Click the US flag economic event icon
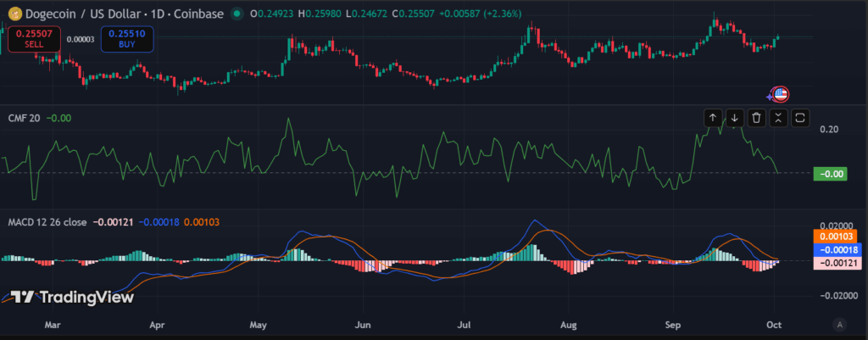The height and width of the screenshot is (340, 868). point(780,94)
